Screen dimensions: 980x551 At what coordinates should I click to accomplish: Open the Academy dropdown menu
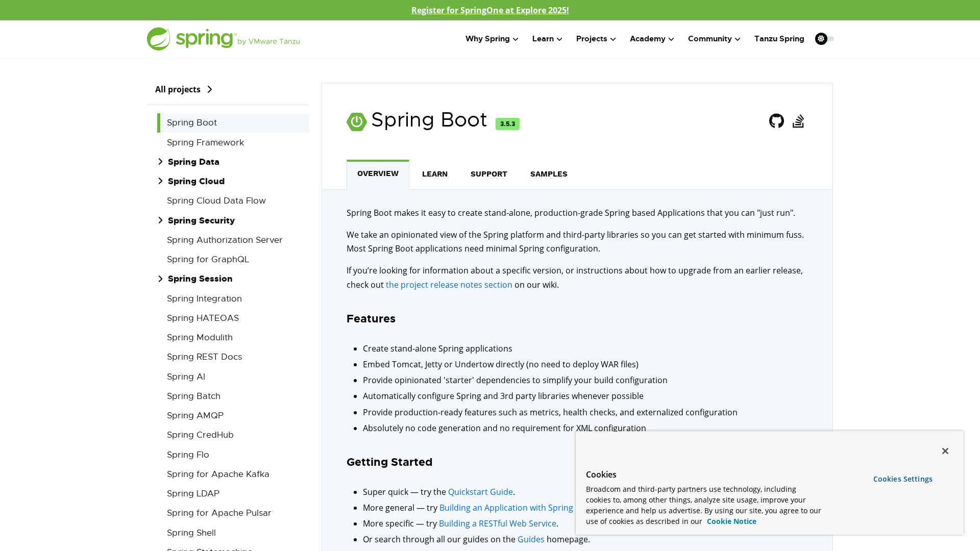[x=652, y=39]
